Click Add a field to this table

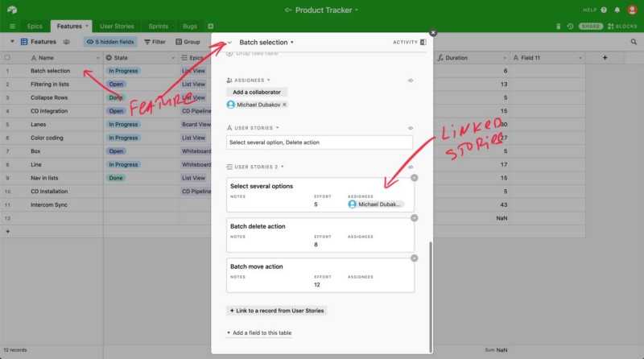[x=259, y=333]
